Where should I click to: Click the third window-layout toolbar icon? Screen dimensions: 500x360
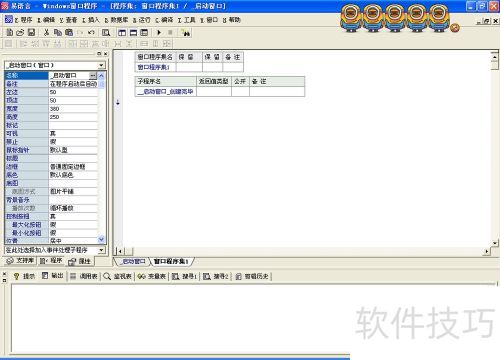click(x=144, y=33)
